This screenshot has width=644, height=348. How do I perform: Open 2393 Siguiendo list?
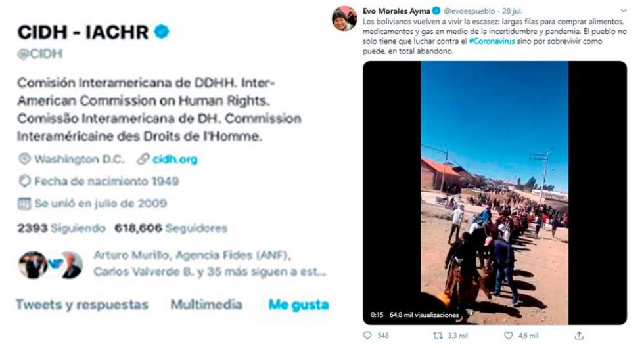click(61, 228)
